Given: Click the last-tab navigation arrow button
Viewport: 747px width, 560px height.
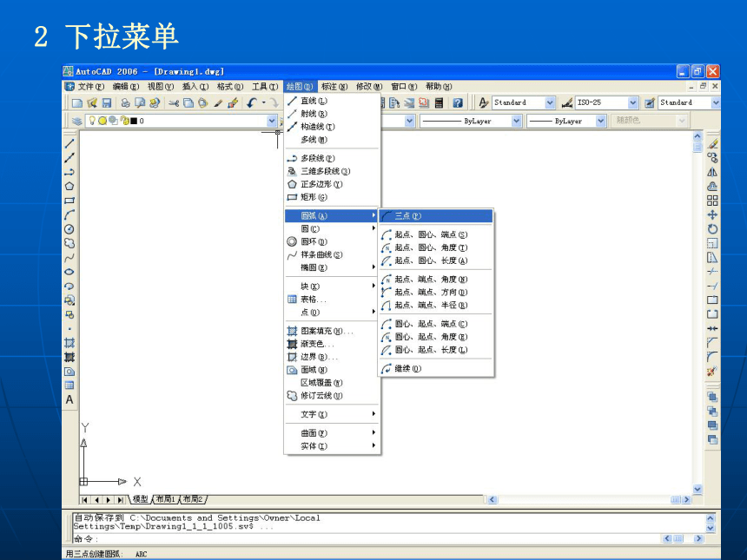Looking at the screenshot, I should 120,500.
